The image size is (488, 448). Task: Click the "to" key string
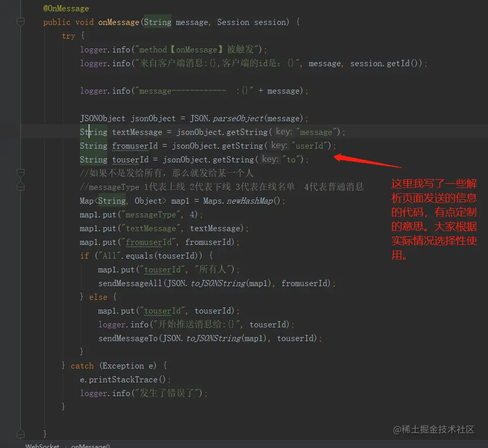point(292,159)
